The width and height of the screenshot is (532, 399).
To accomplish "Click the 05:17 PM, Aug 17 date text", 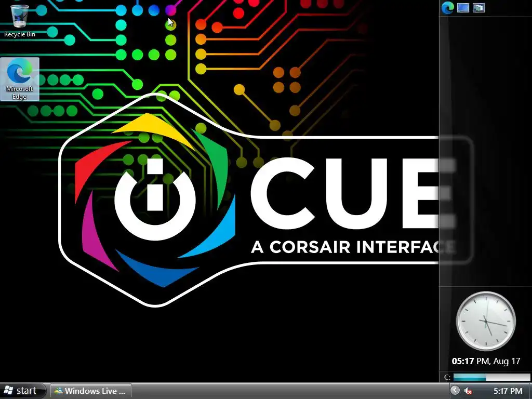I will click(x=486, y=361).
